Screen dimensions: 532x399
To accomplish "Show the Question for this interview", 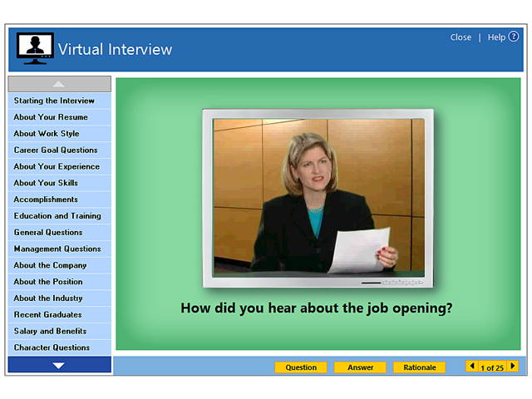I will (301, 367).
